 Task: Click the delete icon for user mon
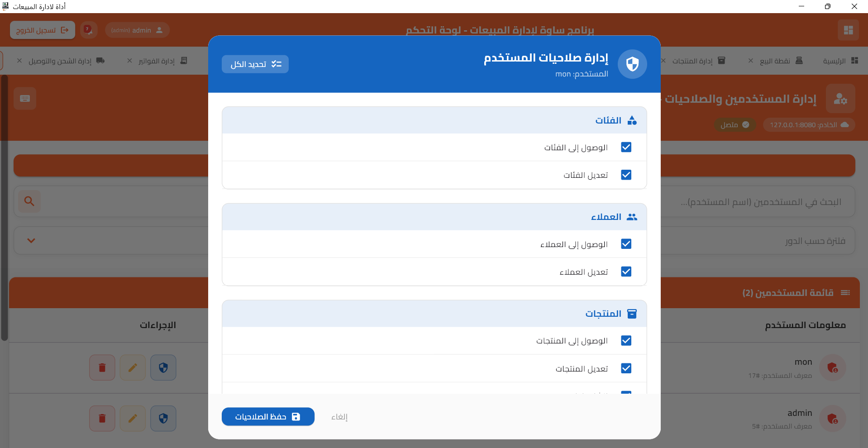tap(102, 367)
